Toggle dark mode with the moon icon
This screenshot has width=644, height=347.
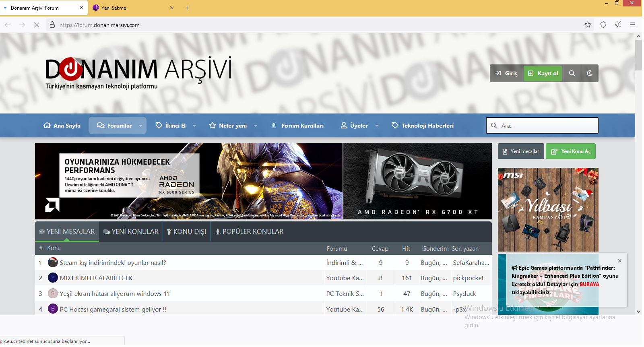[590, 73]
